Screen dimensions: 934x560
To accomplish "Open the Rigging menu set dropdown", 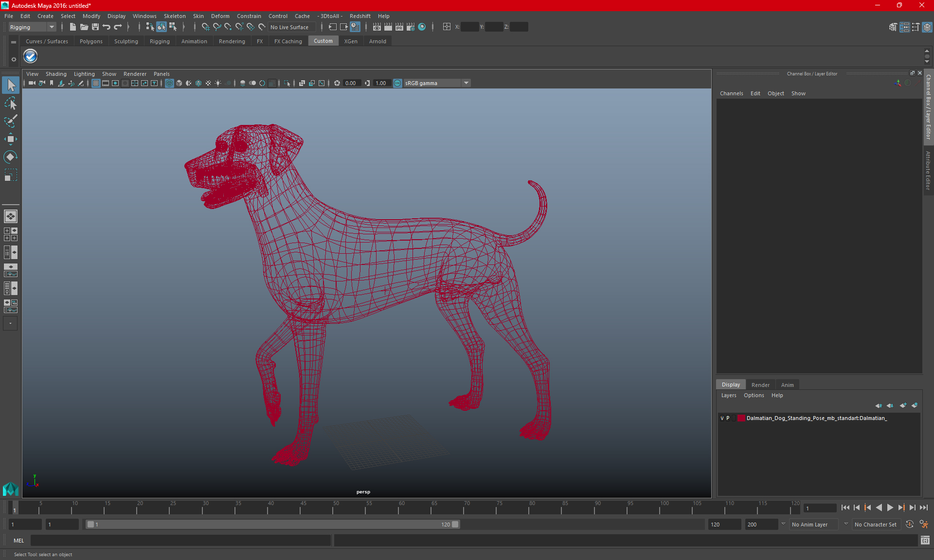I will tap(51, 27).
